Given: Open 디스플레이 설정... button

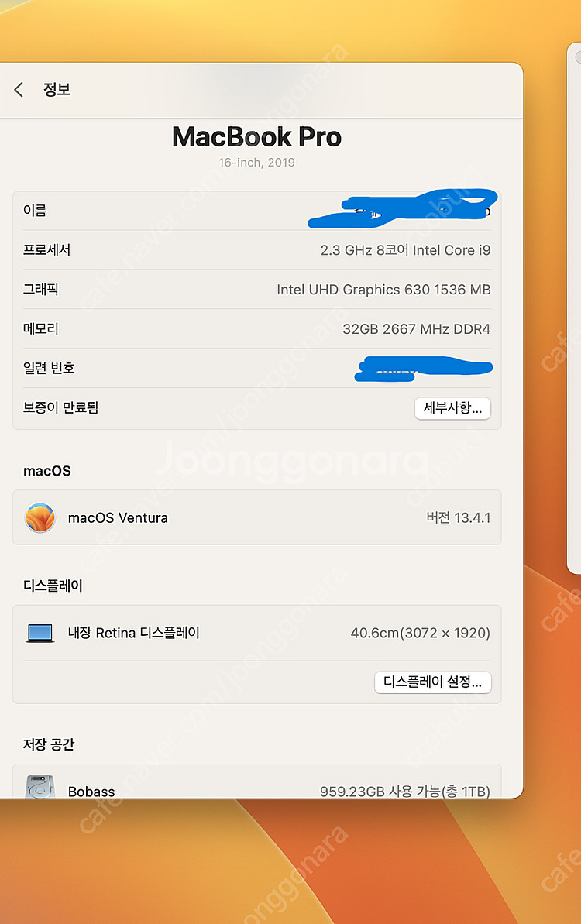Looking at the screenshot, I should tap(432, 682).
